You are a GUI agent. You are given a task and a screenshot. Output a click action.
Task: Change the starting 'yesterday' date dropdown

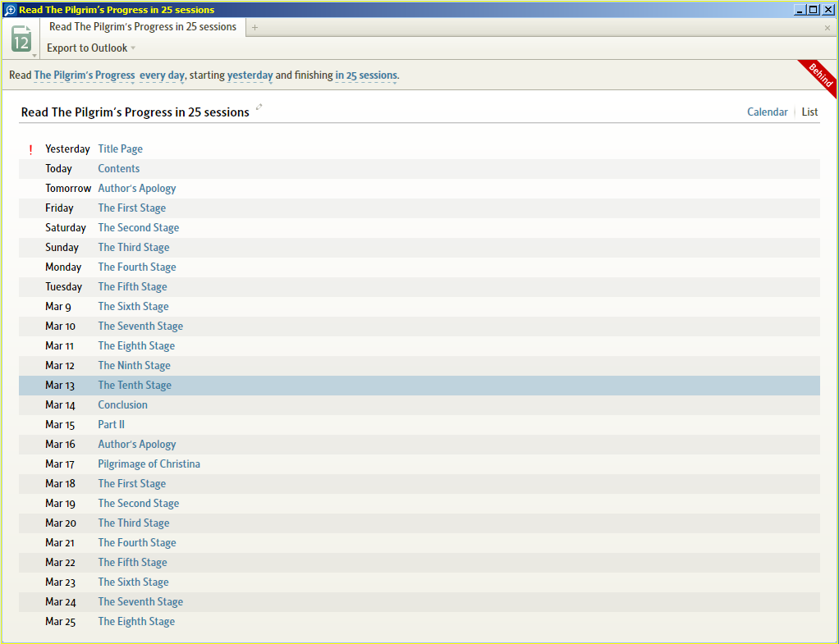[250, 75]
